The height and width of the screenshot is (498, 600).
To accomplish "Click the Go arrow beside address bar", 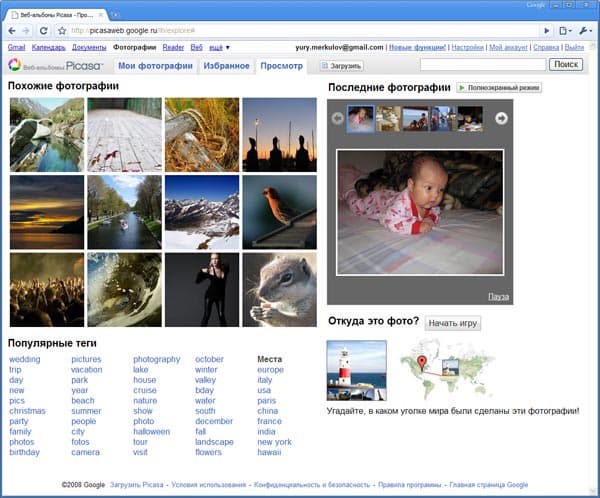I will click(546, 31).
